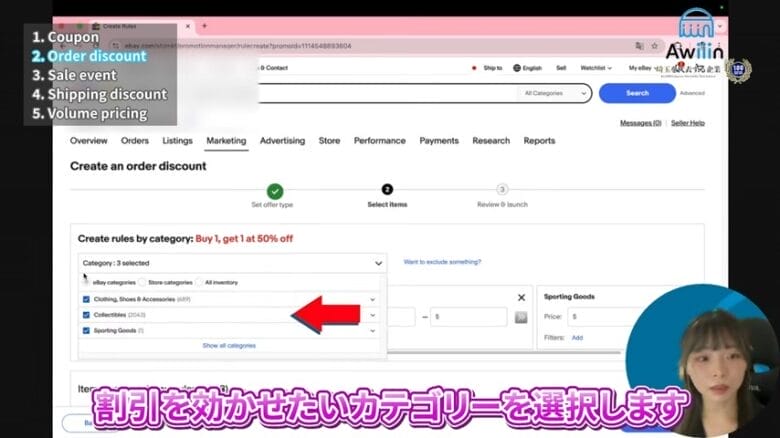Uncheck Clothing, Shoes & Accessories checkbox

(x=86, y=299)
